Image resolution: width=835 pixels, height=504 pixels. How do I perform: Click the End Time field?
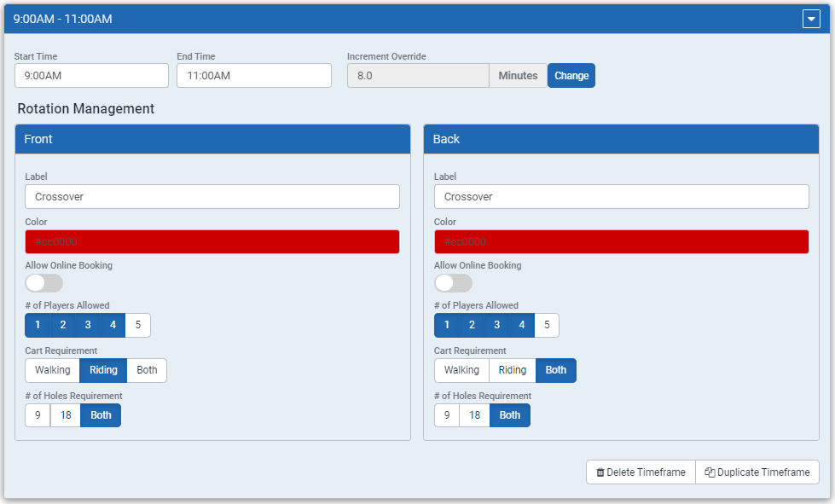[254, 76]
